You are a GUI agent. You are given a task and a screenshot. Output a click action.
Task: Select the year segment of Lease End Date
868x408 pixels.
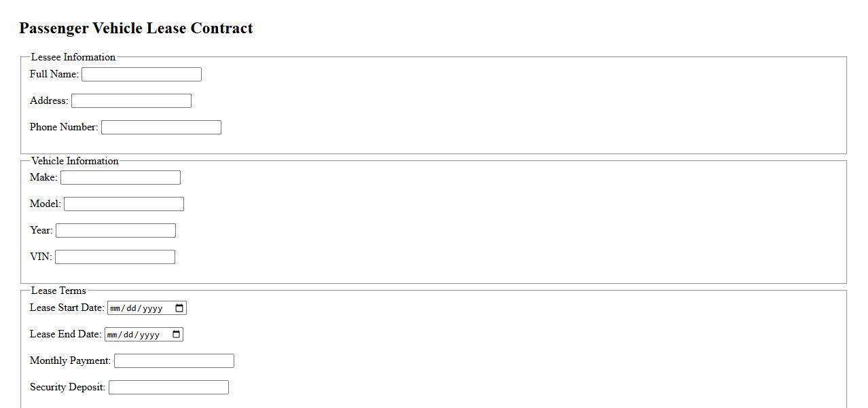pos(149,335)
